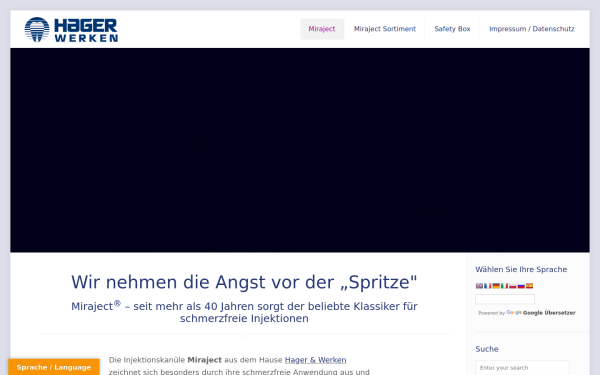Open the Google translate language dropdown

tap(505, 299)
